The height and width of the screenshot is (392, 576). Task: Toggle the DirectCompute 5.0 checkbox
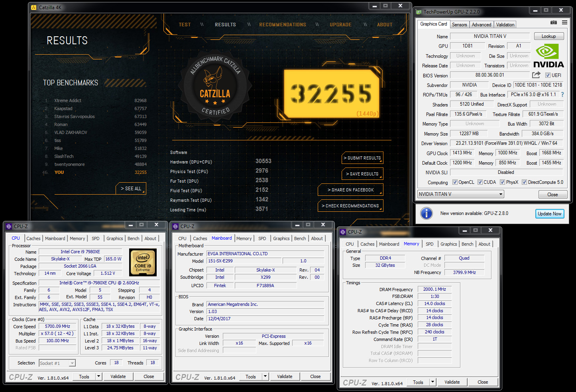(x=525, y=182)
